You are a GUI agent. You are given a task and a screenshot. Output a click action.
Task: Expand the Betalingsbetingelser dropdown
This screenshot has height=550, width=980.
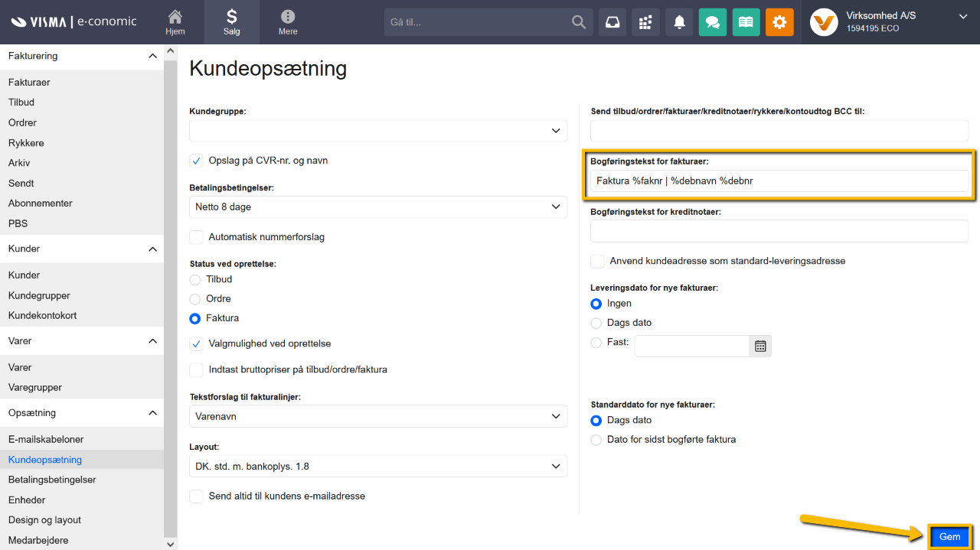click(x=378, y=207)
